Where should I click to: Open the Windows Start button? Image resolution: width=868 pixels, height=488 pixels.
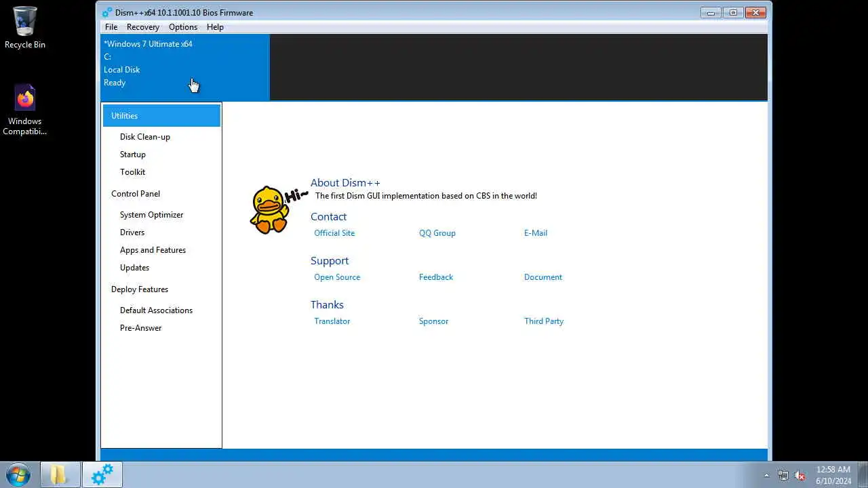click(18, 474)
